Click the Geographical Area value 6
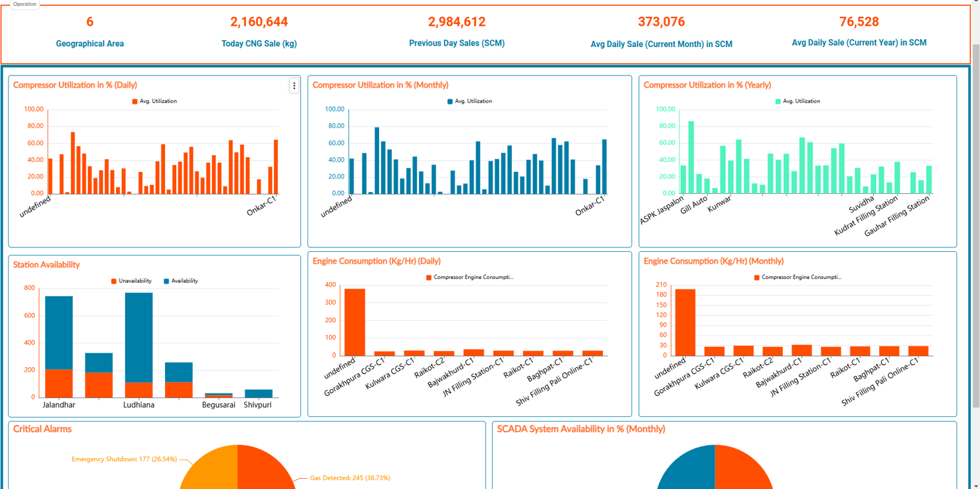 pos(90,22)
